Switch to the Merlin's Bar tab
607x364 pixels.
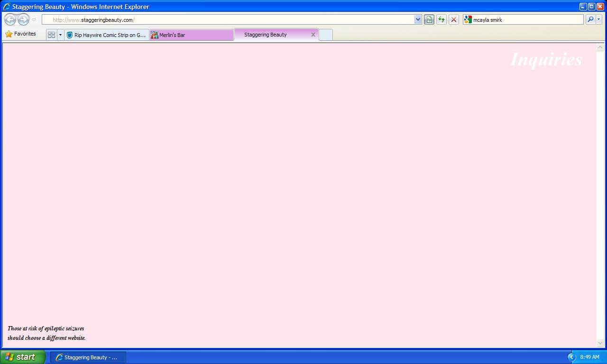point(192,35)
